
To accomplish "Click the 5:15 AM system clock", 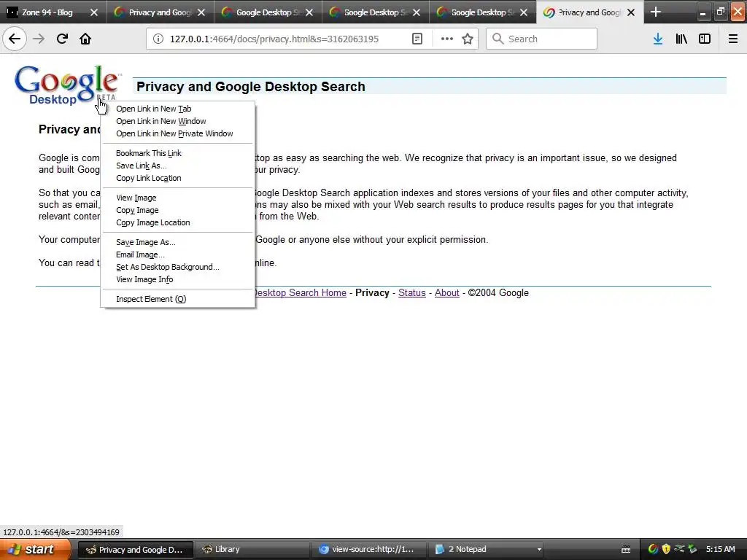I will pos(720,549).
